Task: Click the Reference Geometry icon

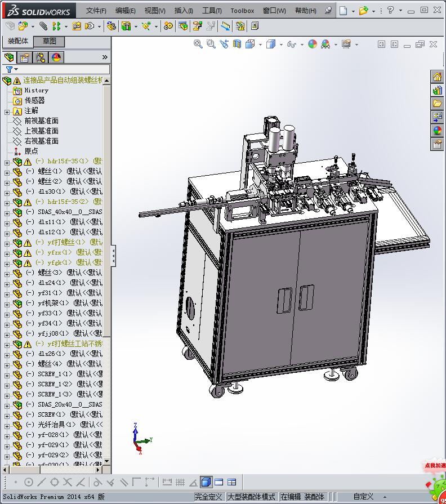Action: (x=146, y=26)
